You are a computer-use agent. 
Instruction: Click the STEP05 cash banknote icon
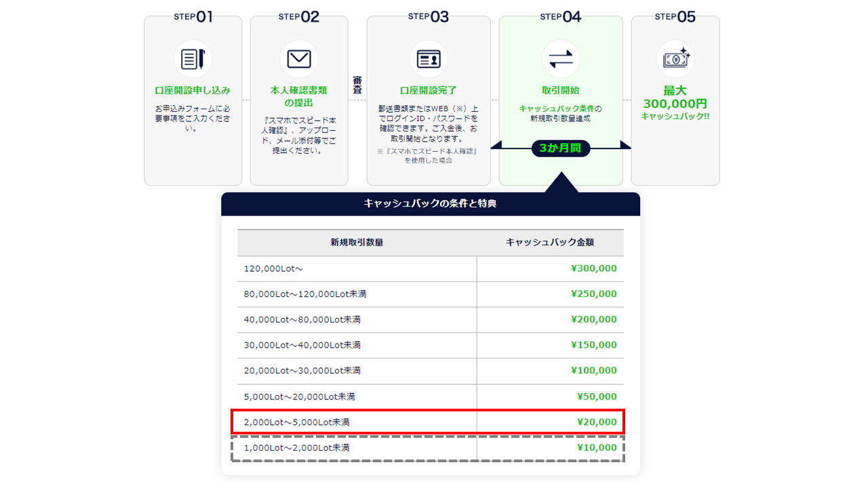pyautogui.click(x=675, y=59)
